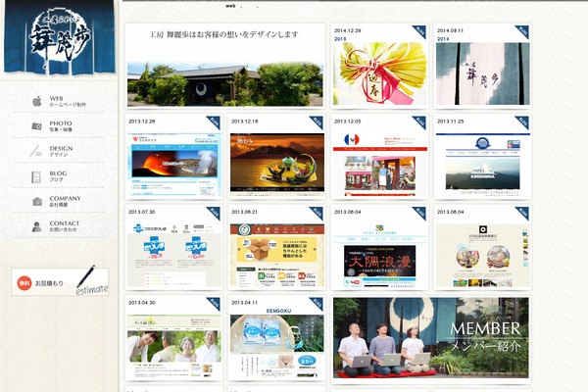Click the estimate banner button
The image size is (588, 392).
[60, 281]
